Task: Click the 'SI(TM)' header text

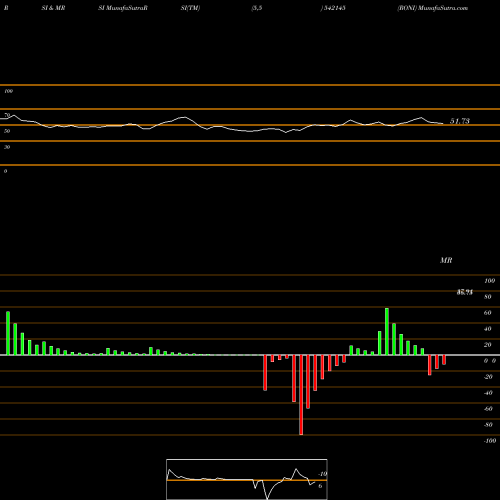Action: click(x=190, y=8)
